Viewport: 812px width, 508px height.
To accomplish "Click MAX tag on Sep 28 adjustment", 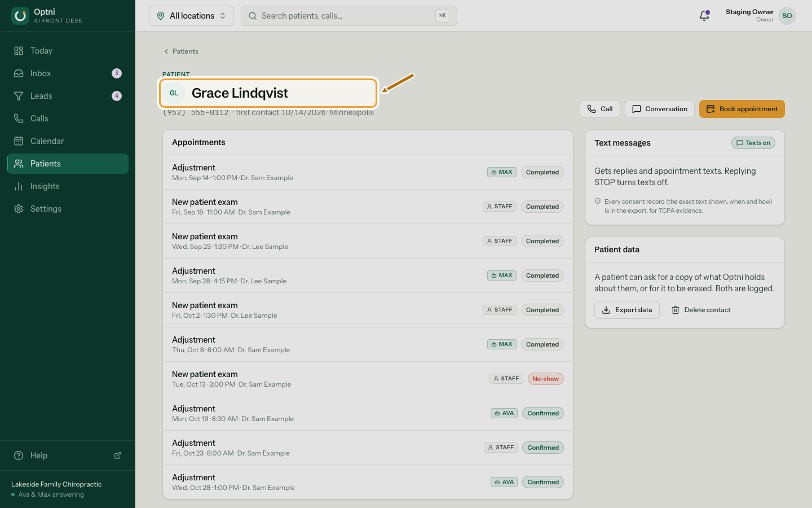I will pos(502,275).
